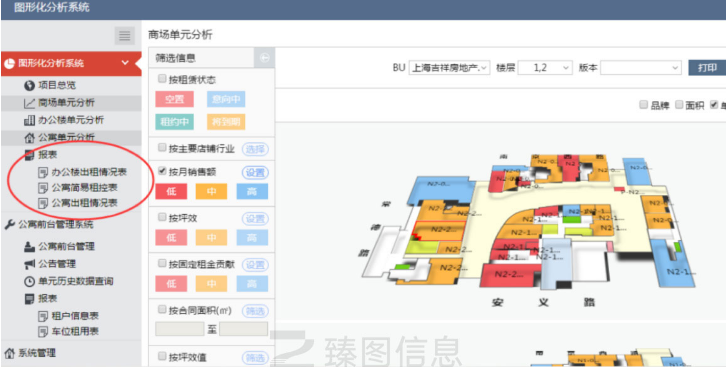This screenshot has width=726, height=367.
Task: Open the 楼层 dropdown showing 1,2
Action: click(545, 68)
